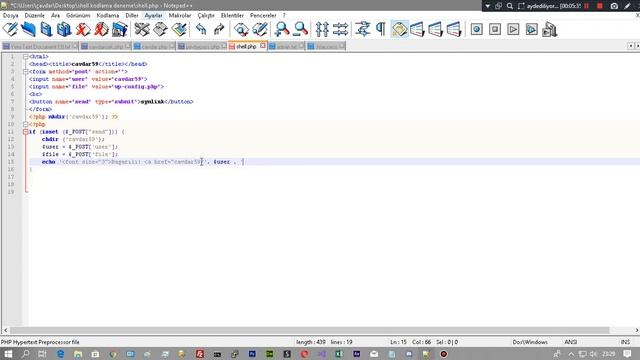This screenshot has width=640, height=360.
Task: Click the ANSI encoding status field
Action: (x=571, y=342)
